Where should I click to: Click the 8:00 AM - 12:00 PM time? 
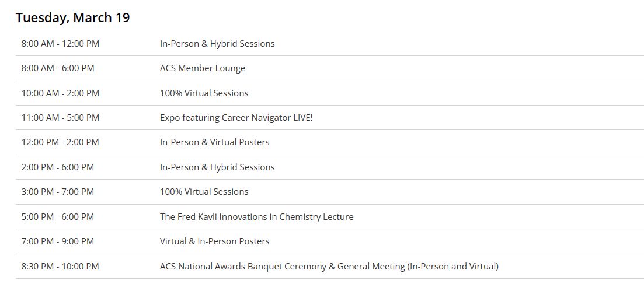[x=60, y=44]
